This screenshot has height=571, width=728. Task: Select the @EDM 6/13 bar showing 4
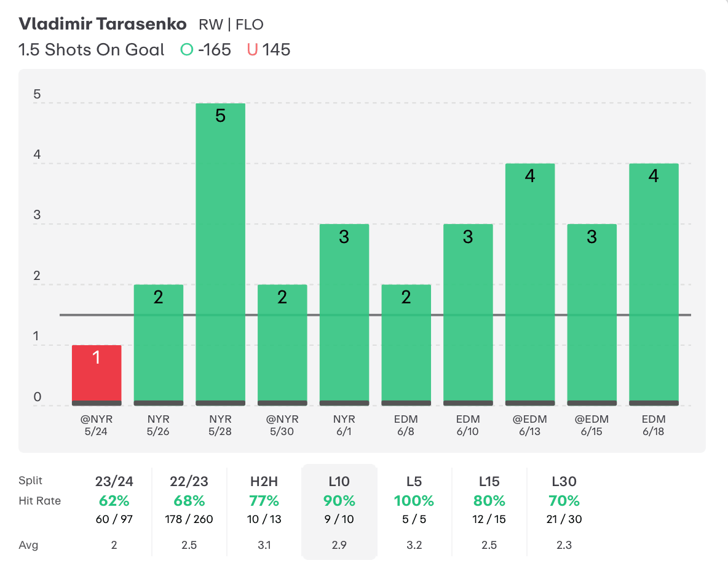pos(530,284)
